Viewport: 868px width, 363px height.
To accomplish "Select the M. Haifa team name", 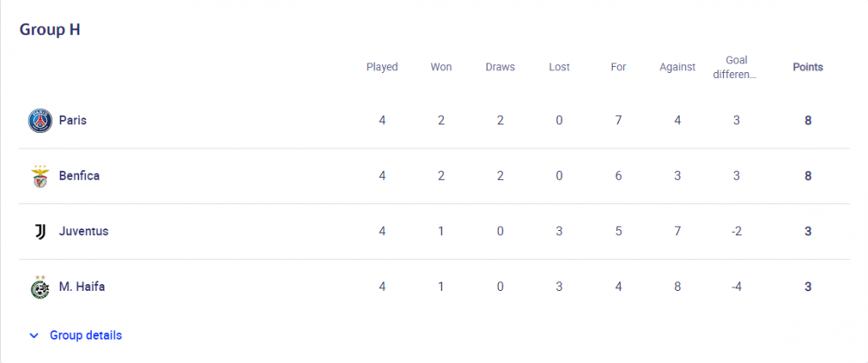I will (x=82, y=287).
